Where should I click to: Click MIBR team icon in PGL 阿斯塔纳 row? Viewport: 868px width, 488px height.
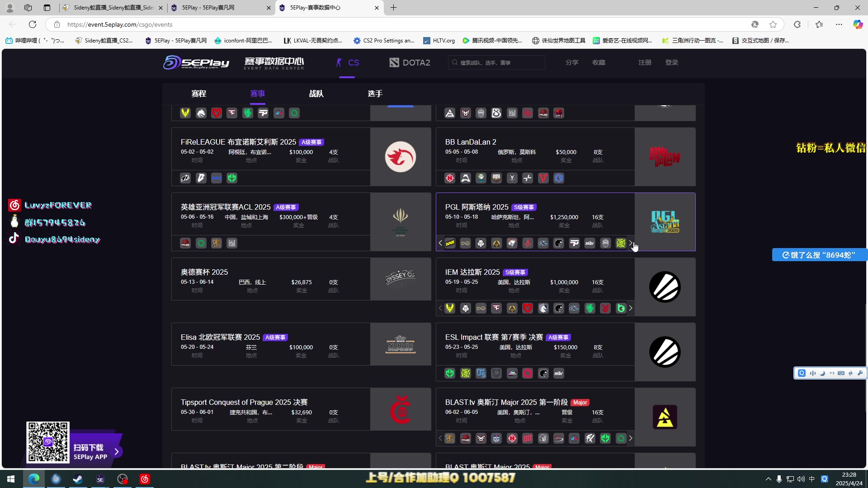coord(590,243)
